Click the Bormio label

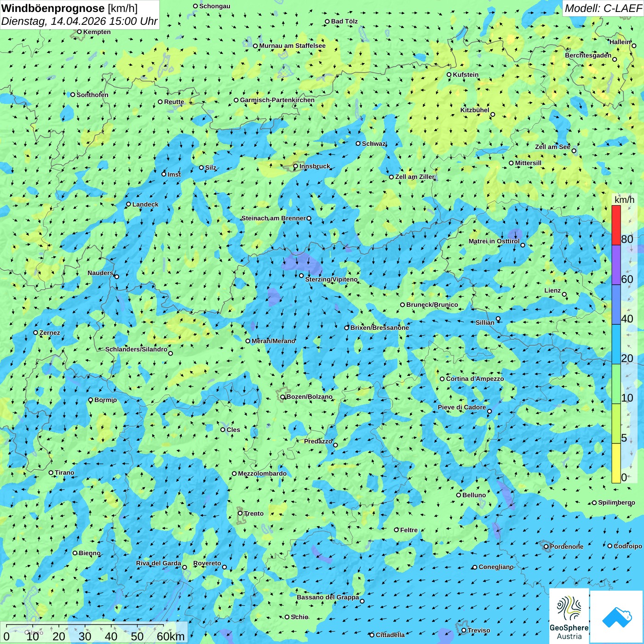[105, 400]
